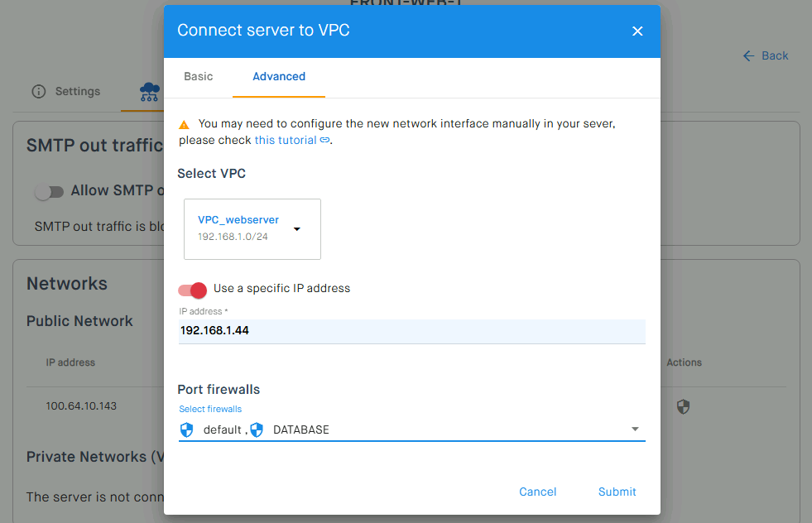Open the this tutorial link
This screenshot has width=812, height=523.
point(286,140)
